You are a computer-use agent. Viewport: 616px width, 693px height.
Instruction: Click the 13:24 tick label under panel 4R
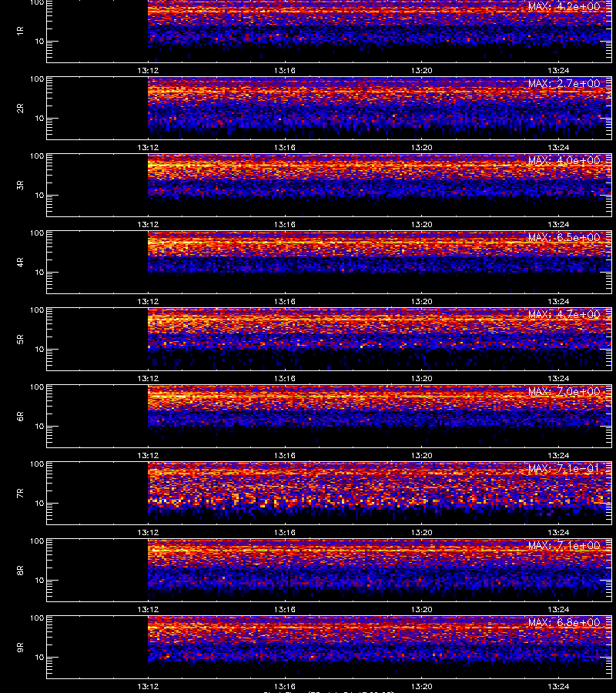[558, 301]
